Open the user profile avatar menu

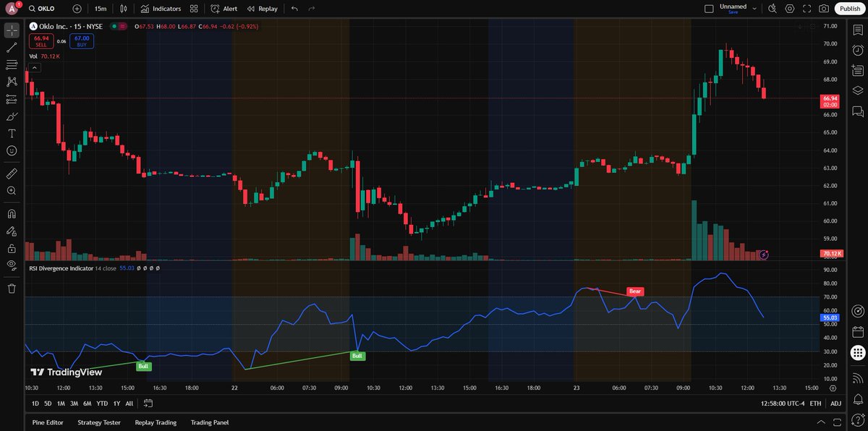pyautogui.click(x=12, y=9)
